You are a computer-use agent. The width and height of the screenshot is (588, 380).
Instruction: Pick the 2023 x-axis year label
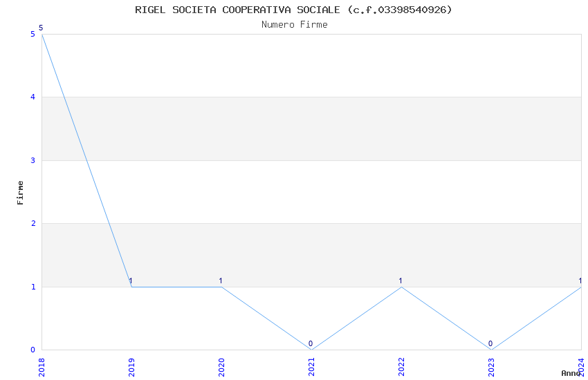[x=491, y=366]
